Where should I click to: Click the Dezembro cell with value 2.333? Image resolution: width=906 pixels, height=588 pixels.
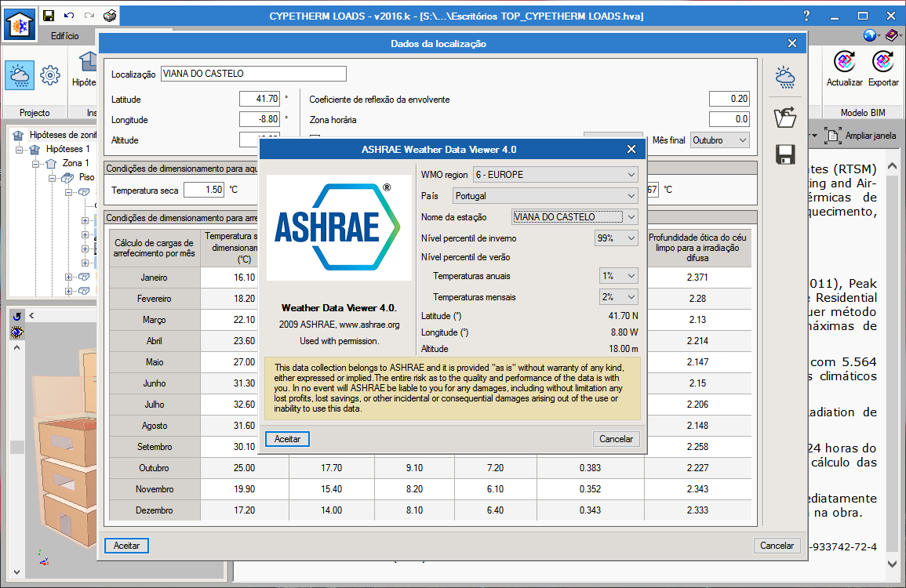[697, 510]
